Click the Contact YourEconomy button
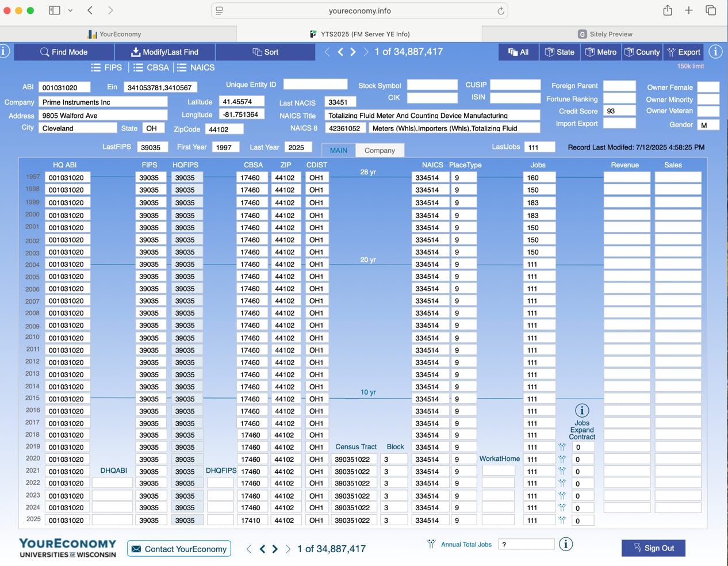The image size is (728, 566). coord(179,549)
